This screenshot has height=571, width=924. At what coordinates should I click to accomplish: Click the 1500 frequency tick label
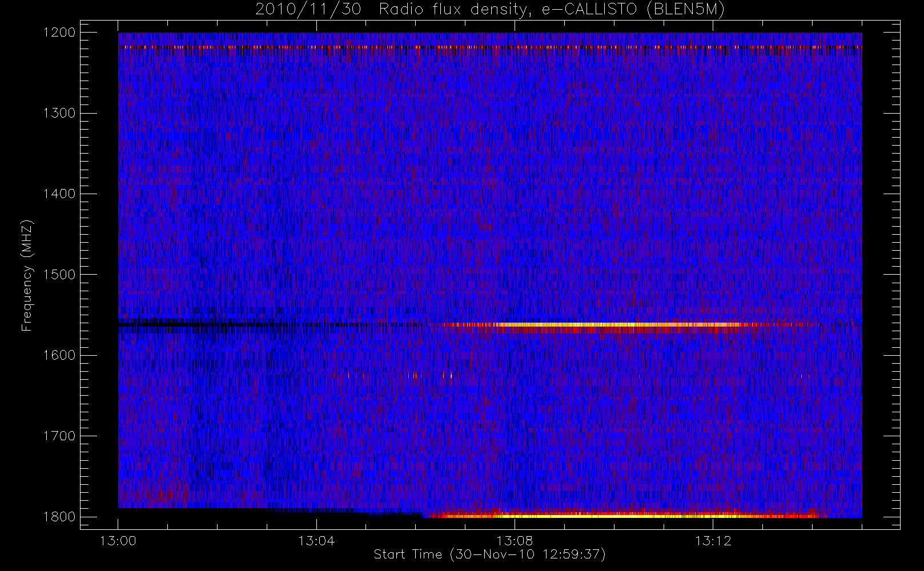click(59, 275)
